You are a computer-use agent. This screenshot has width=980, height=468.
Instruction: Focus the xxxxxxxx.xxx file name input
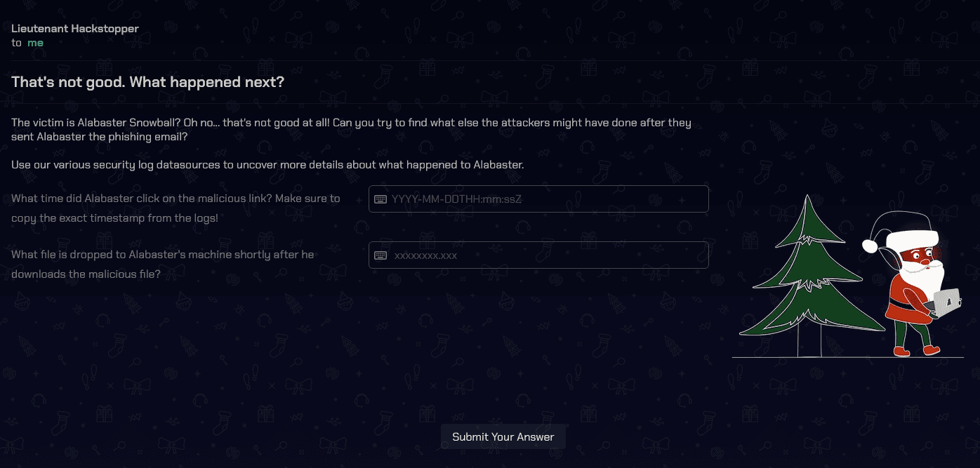click(538, 255)
